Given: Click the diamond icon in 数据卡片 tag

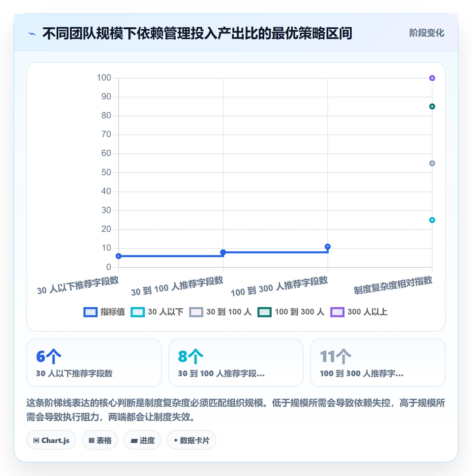Looking at the screenshot, I should point(176,440).
